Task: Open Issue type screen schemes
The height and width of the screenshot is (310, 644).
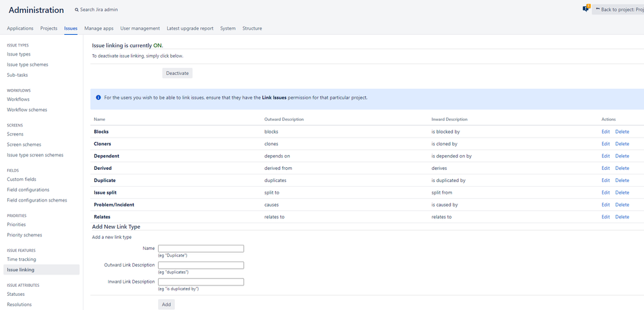Action: click(35, 155)
